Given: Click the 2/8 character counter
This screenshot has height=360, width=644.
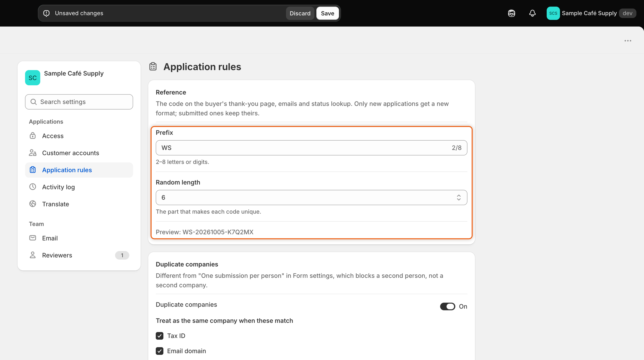Looking at the screenshot, I should tap(456, 148).
